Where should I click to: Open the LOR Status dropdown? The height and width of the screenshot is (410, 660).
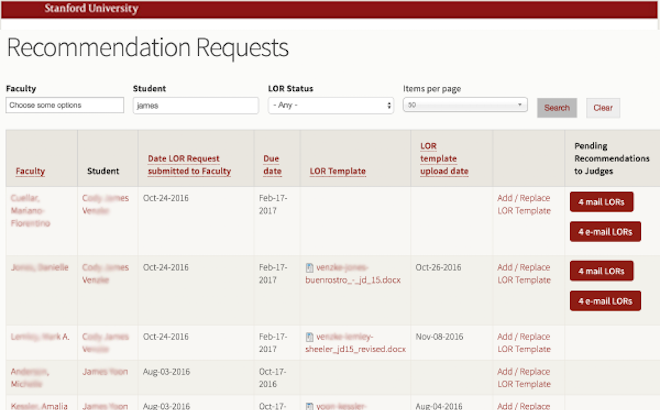click(x=331, y=106)
